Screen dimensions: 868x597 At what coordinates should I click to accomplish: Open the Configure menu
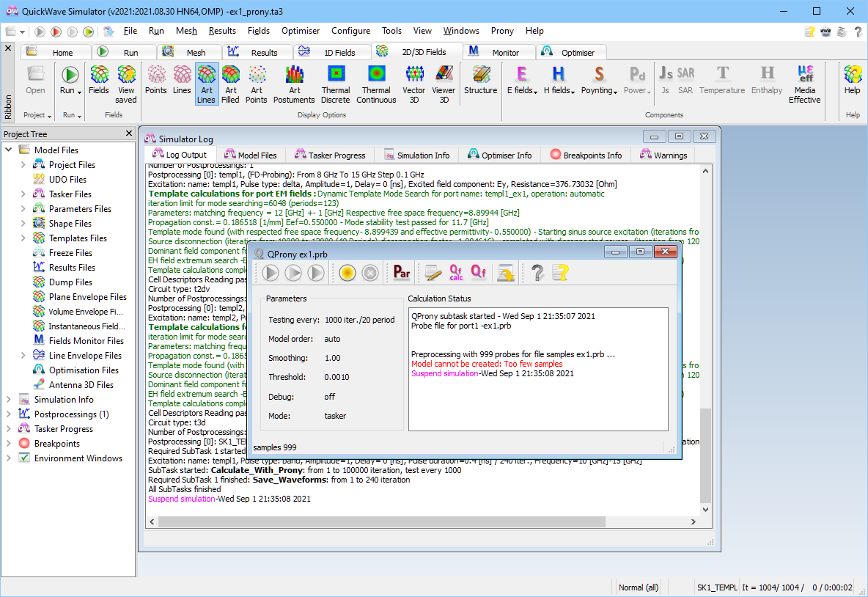click(351, 31)
